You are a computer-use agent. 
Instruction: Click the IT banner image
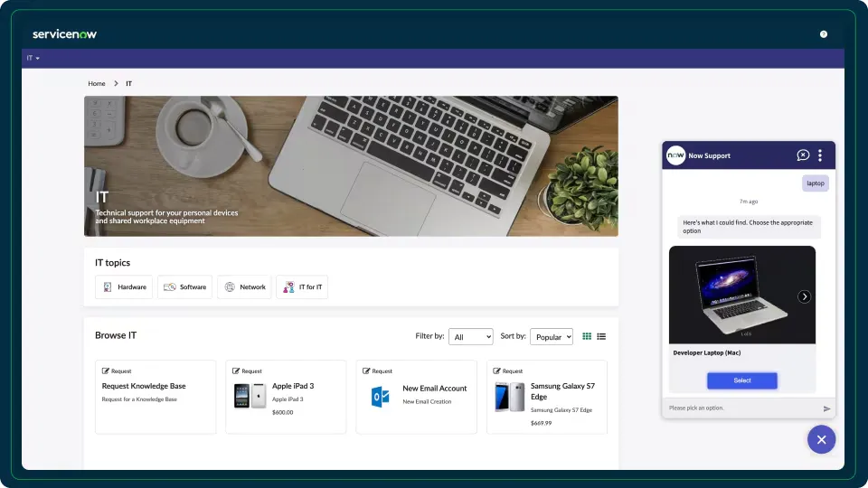pos(351,166)
